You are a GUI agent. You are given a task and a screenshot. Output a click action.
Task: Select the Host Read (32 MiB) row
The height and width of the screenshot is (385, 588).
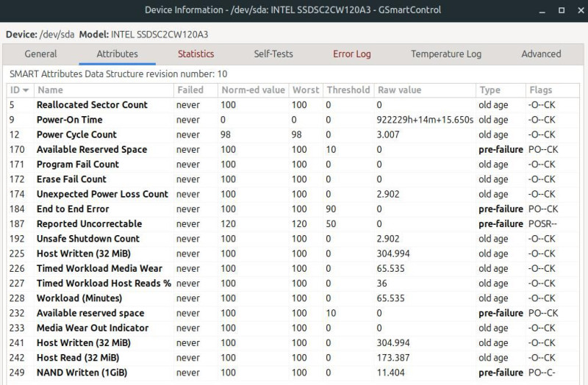[293, 358]
